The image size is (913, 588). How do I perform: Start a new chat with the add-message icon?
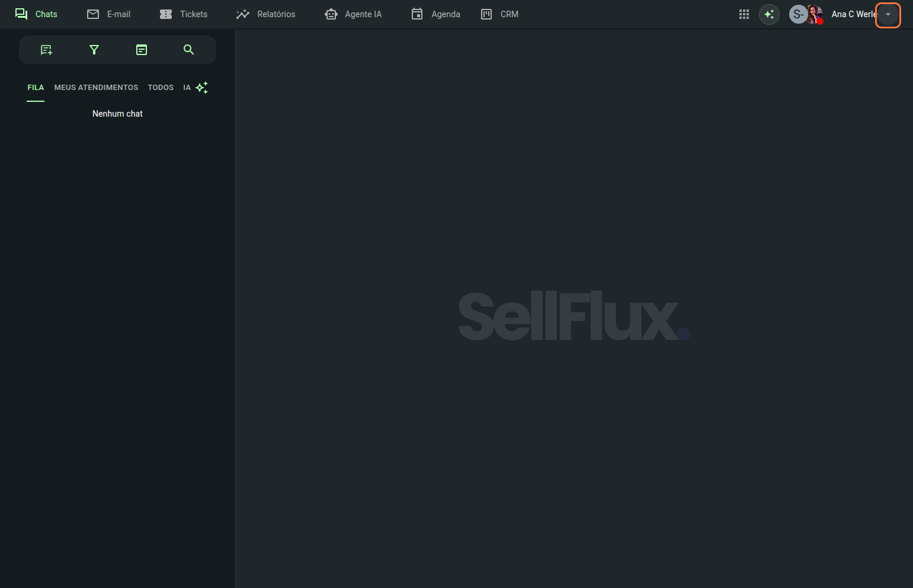click(46, 50)
